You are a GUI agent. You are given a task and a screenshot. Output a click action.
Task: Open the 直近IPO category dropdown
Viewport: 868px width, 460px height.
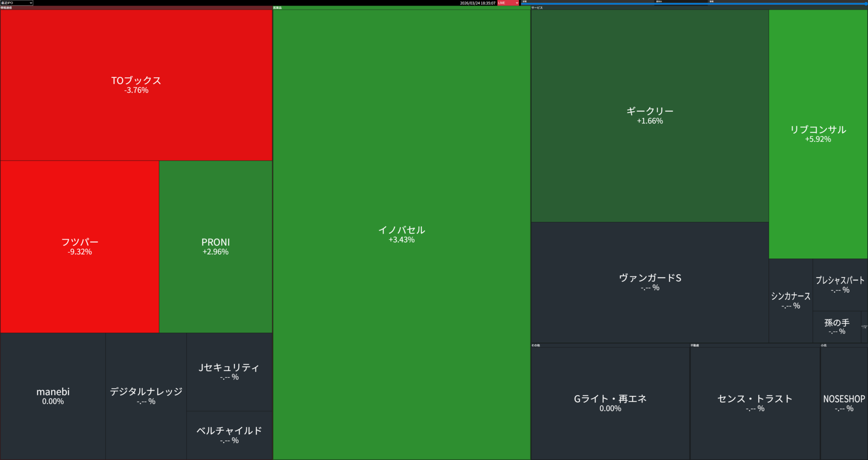[x=17, y=3]
